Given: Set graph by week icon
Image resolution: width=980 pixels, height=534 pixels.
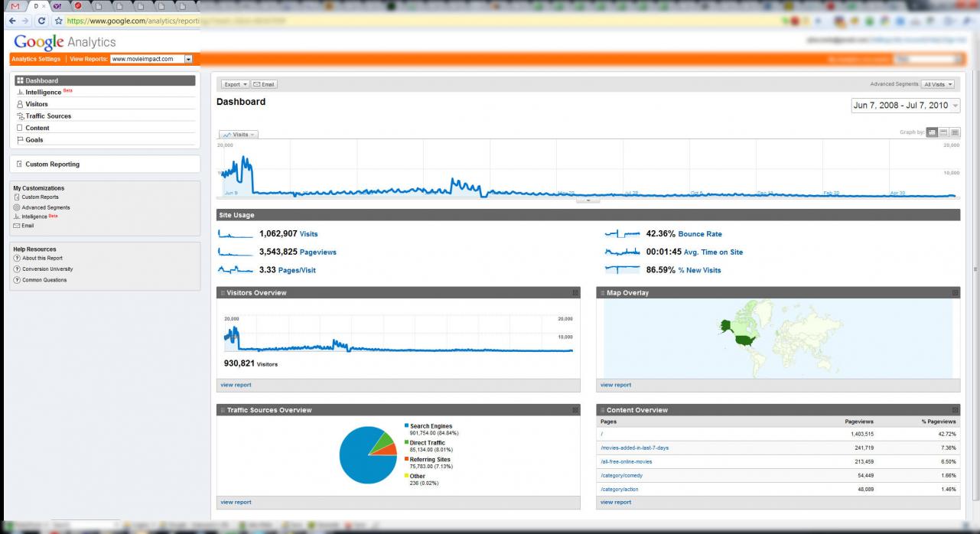Looking at the screenshot, I should [x=943, y=132].
